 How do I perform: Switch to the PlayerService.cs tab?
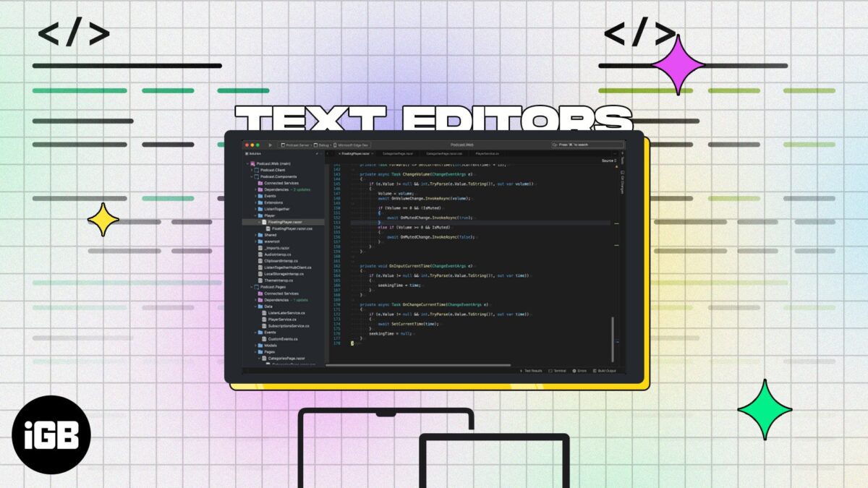click(489, 153)
